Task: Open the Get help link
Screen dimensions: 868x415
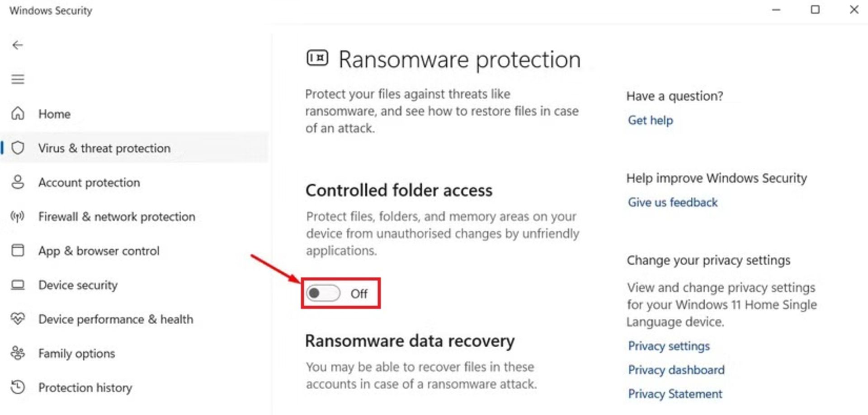Action: (x=650, y=120)
